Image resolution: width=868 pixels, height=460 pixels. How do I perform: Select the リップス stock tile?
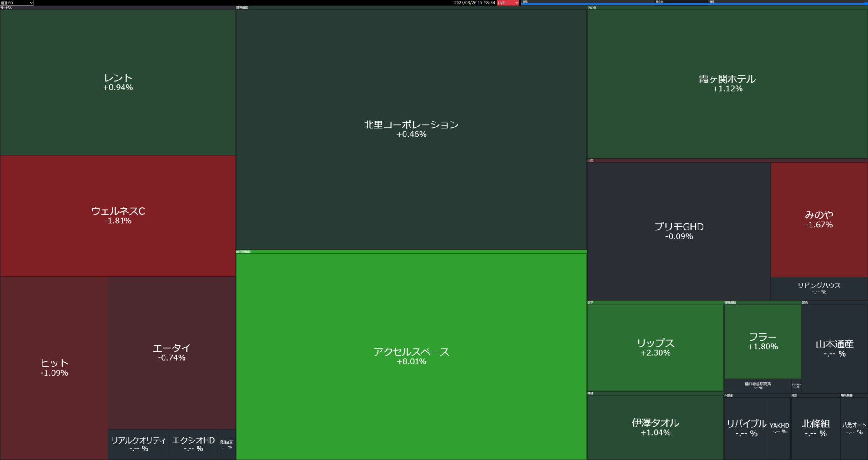[x=656, y=347]
